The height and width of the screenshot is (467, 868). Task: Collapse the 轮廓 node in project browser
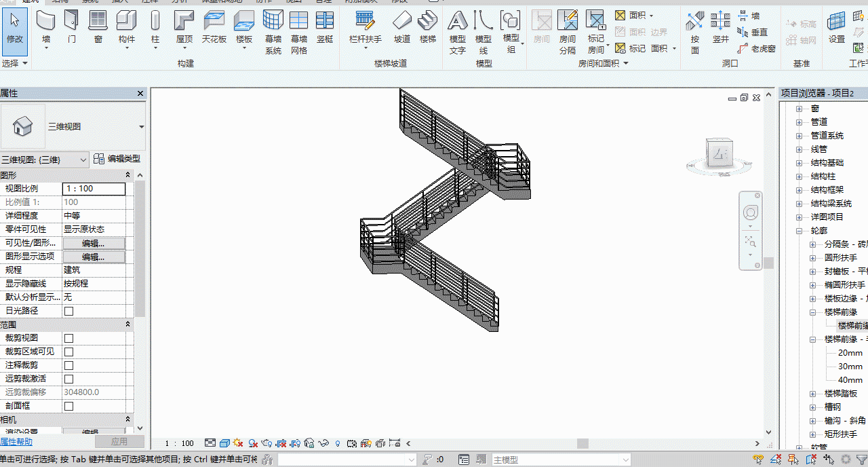pyautogui.click(x=800, y=231)
